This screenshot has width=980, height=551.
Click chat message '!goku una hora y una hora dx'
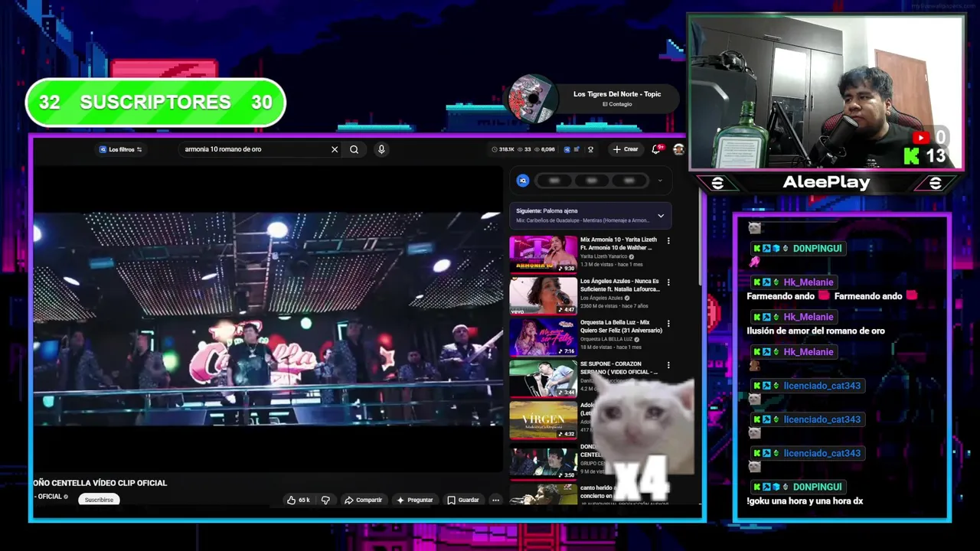(x=805, y=501)
